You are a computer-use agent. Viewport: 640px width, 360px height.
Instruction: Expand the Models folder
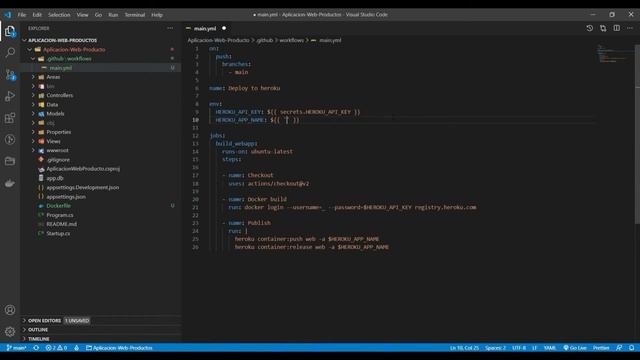[x=33, y=113]
